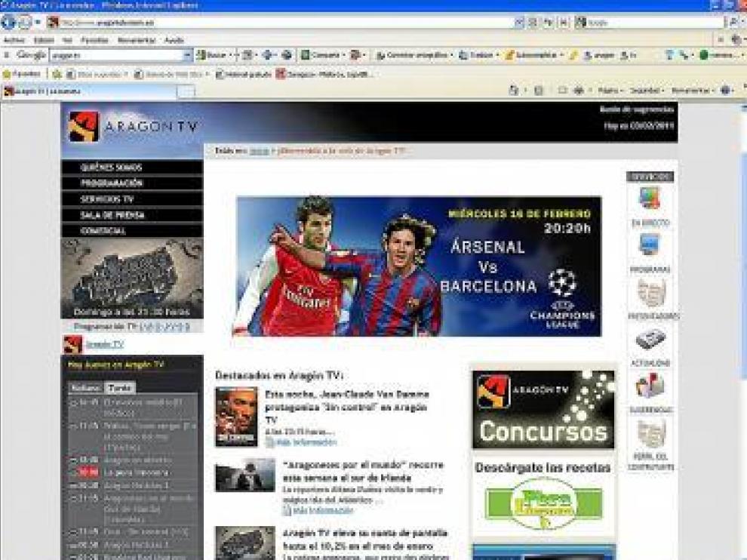
Task: Click the Google toolbar search input field
Action: 117,55
